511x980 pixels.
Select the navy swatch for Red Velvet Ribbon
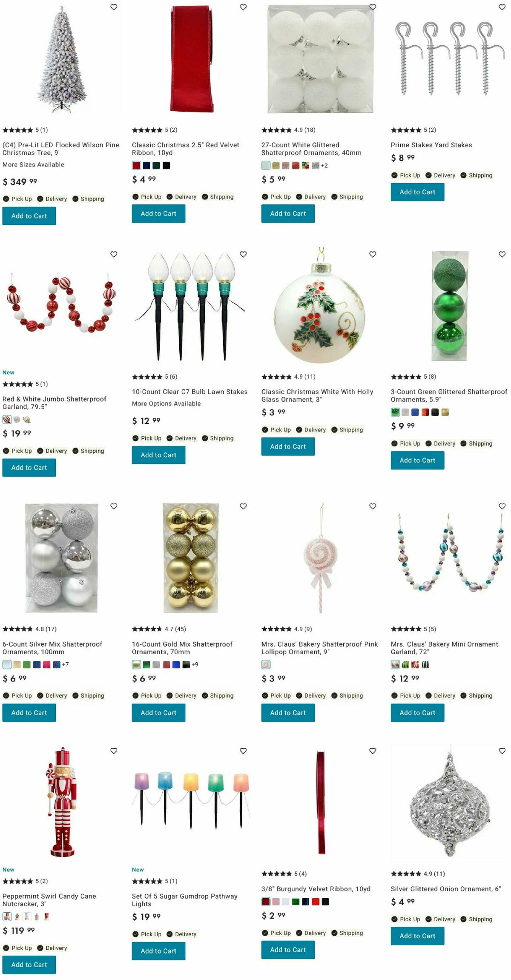point(146,165)
